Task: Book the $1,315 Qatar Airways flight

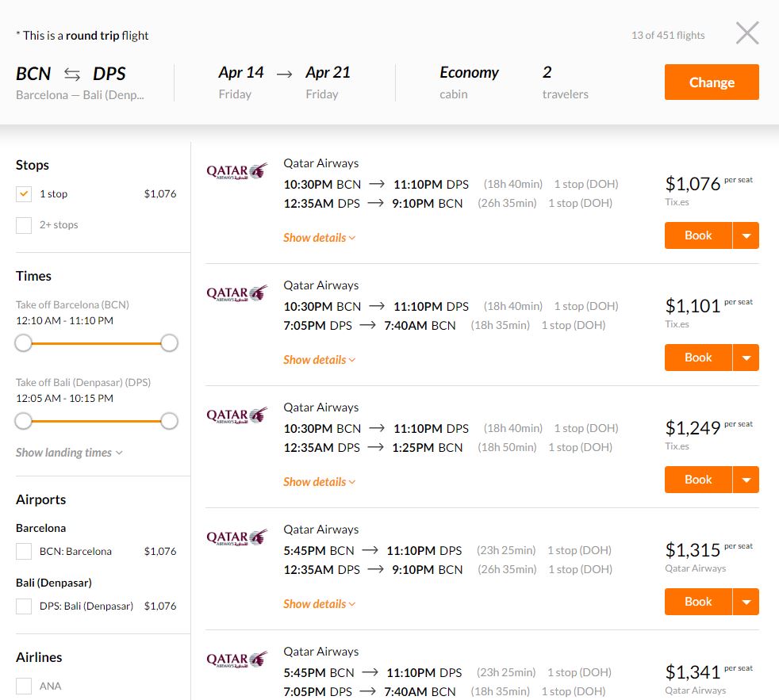Action: (698, 602)
